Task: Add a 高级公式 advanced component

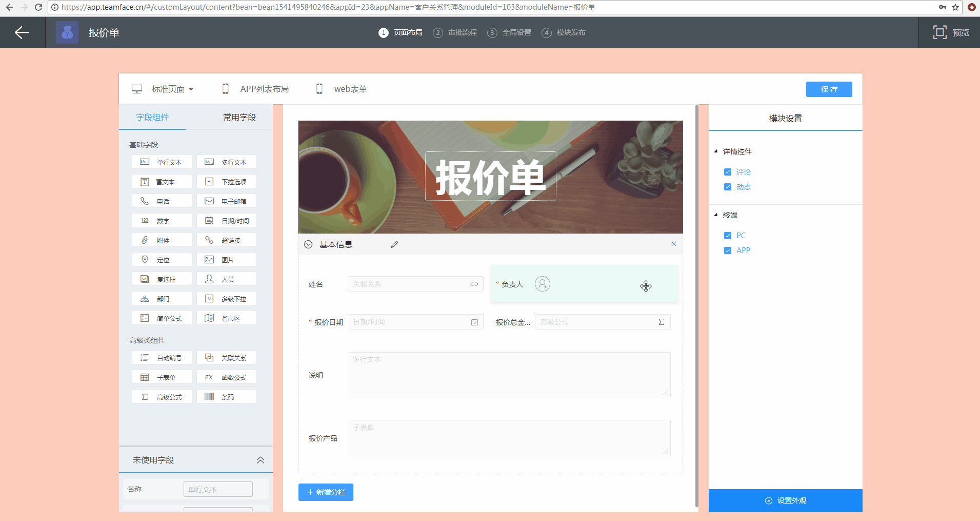Action: click(162, 397)
